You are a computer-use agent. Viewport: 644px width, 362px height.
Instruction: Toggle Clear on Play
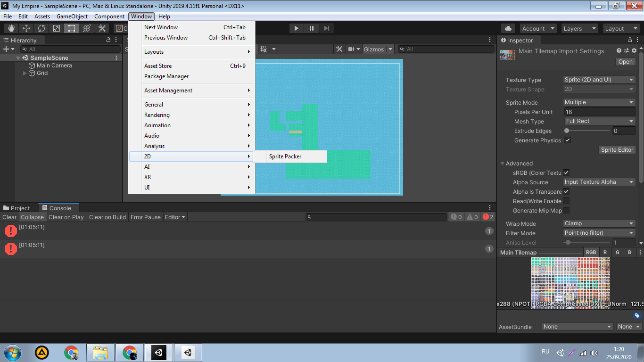66,217
